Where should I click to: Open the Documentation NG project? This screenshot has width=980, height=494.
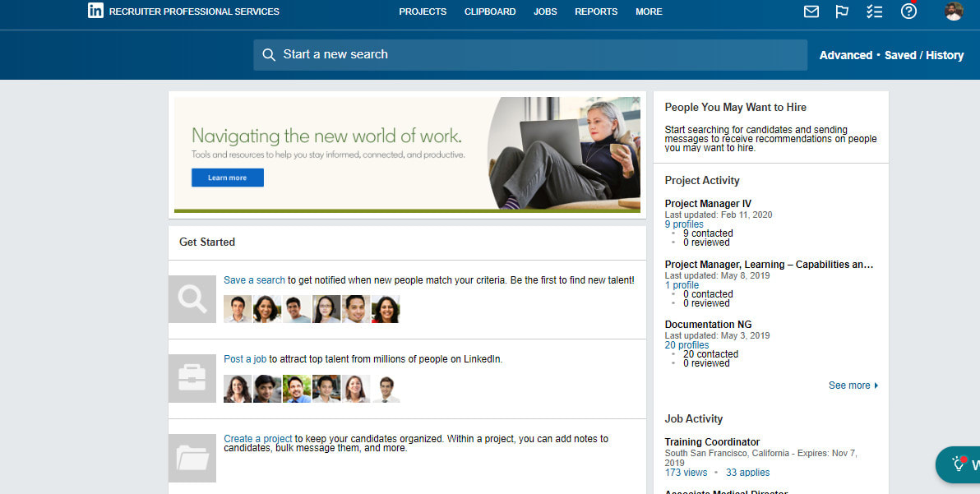point(708,325)
